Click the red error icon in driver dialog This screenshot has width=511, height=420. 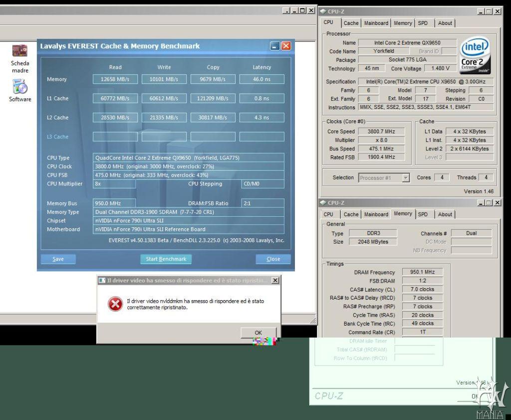coord(115,304)
